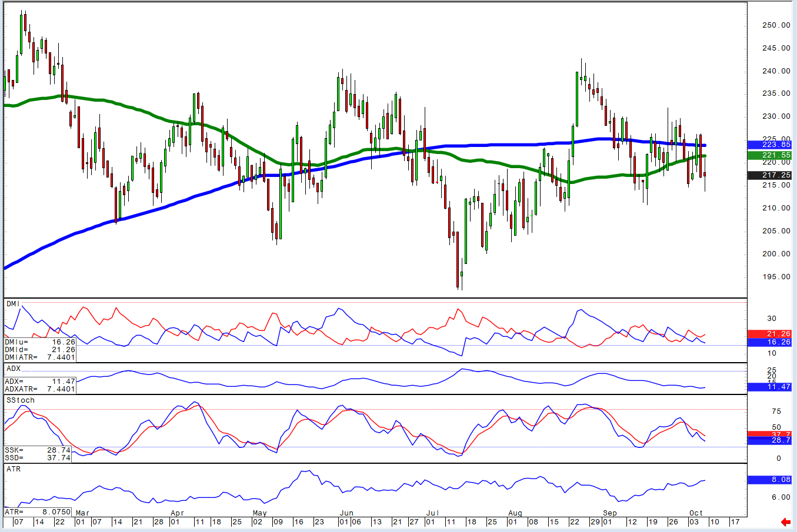Image resolution: width=797 pixels, height=532 pixels.
Task: Click the red left arrow icon
Action: coord(785,522)
